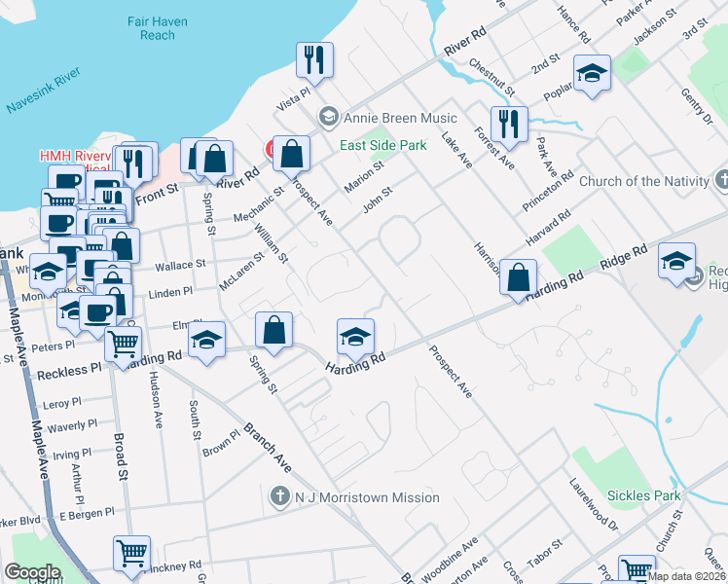This screenshot has width=728, height=584.
Task: Click the Vista Pl street label
Action: pos(293,99)
